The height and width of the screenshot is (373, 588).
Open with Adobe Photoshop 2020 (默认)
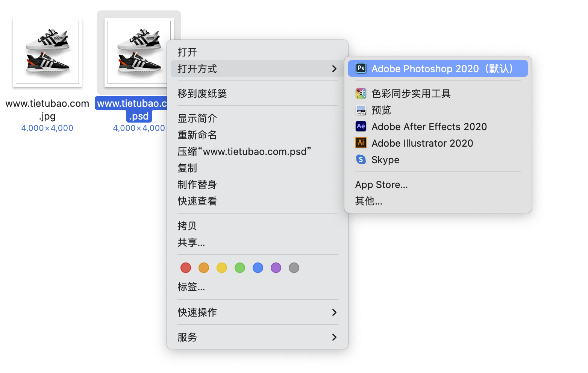click(x=438, y=68)
